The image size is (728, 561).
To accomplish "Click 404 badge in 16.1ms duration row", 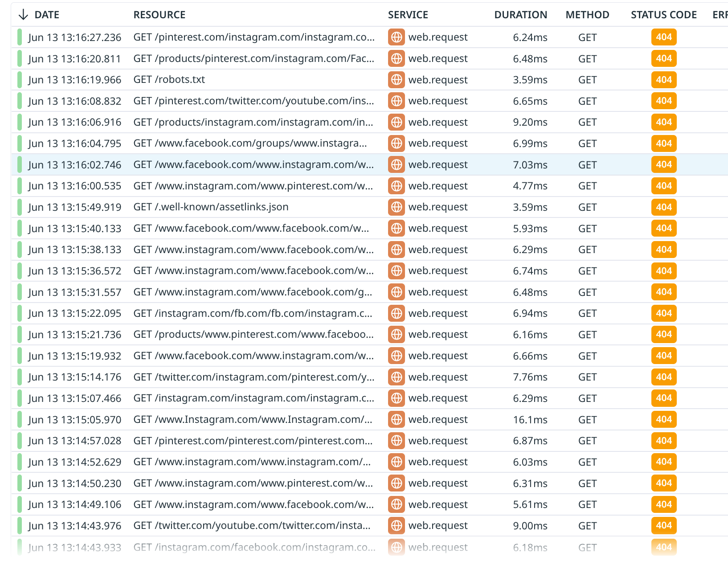I will coord(664,419).
